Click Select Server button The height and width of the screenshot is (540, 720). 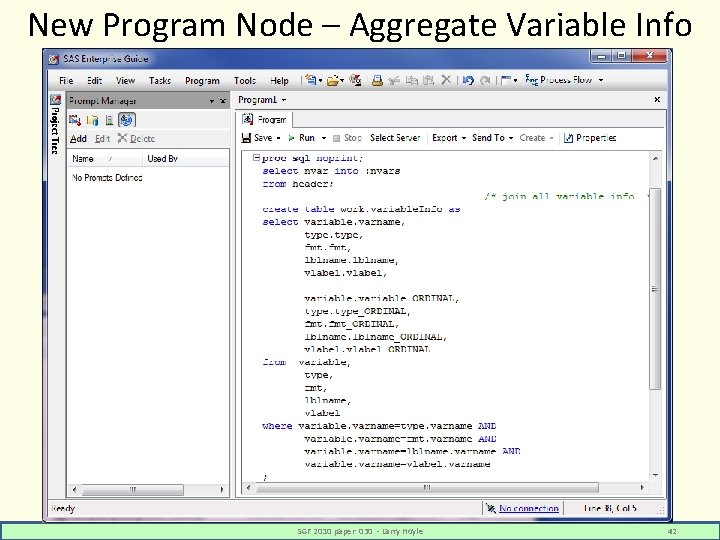pos(395,138)
